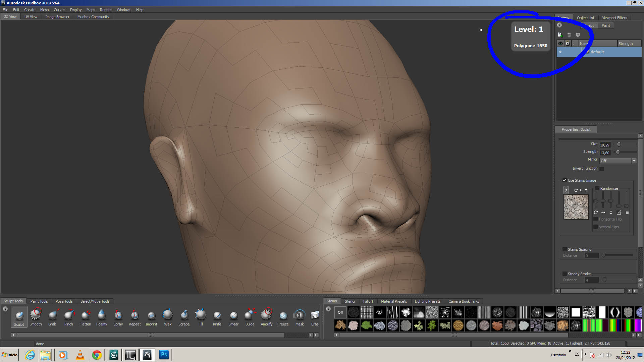
Task: Click the Off stamp button
Action: 340,312
